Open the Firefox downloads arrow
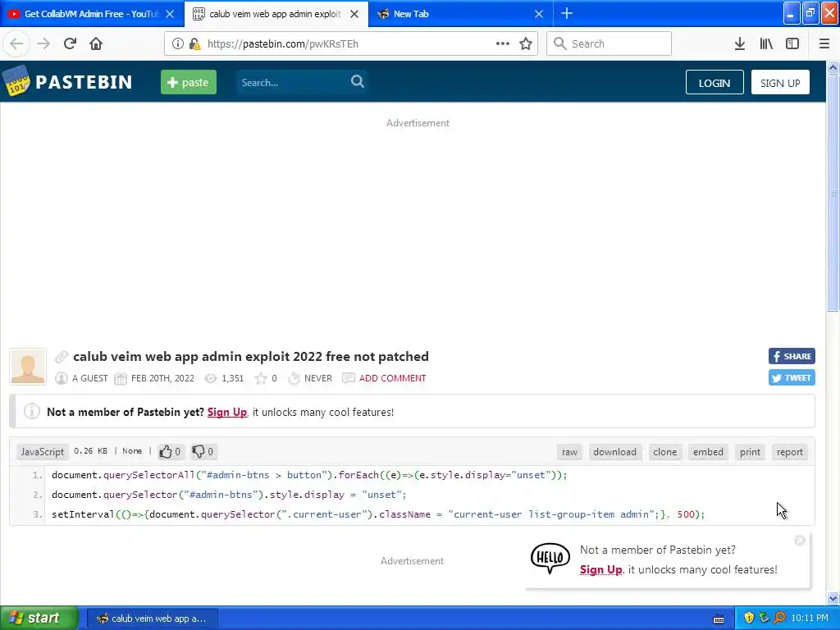Viewport: 840px width, 630px height. pos(740,44)
